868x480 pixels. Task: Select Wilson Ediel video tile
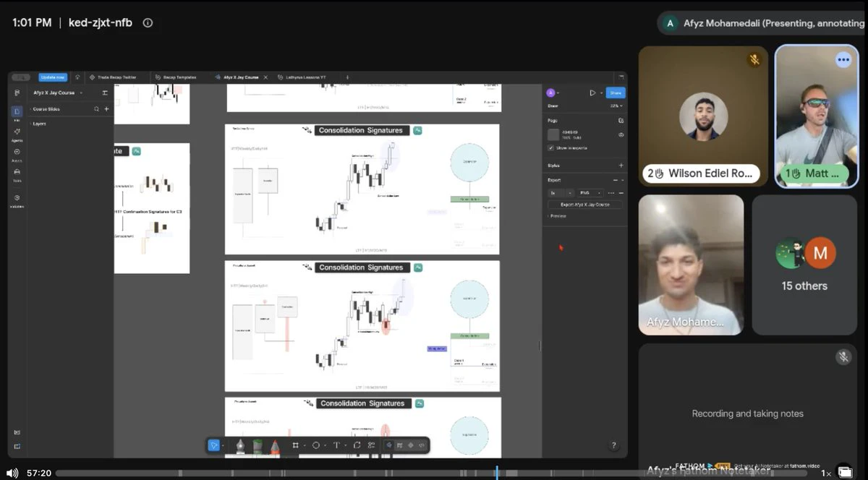click(703, 116)
